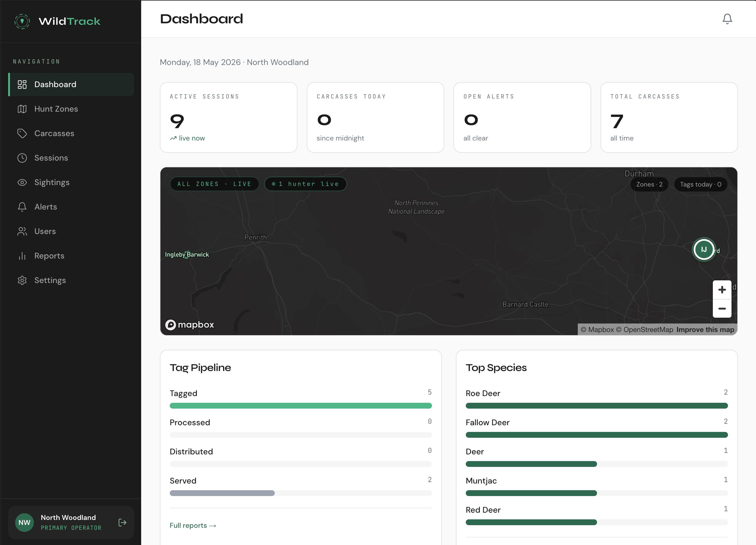
Task: Click the Penrith map label
Action: (255, 237)
